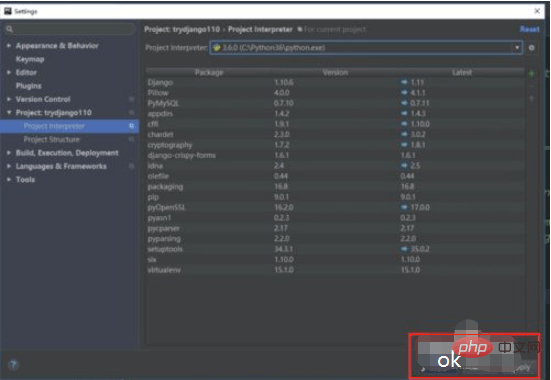Expand the Editor section

coord(9,72)
